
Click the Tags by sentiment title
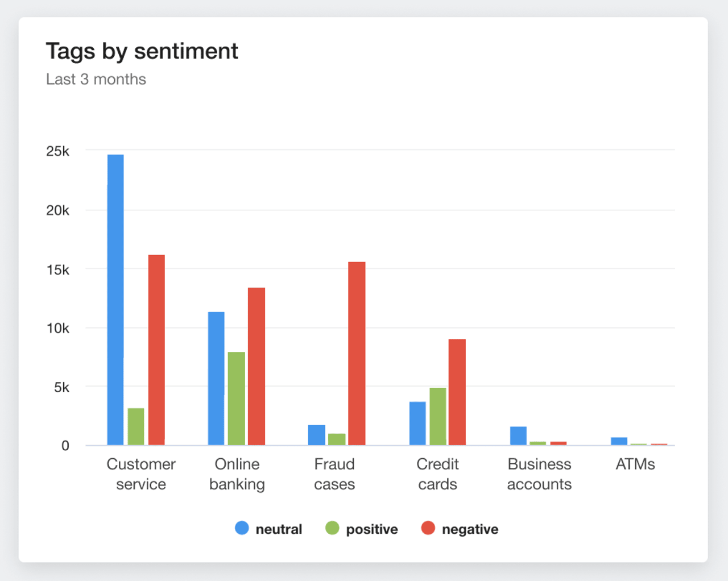tap(142, 51)
